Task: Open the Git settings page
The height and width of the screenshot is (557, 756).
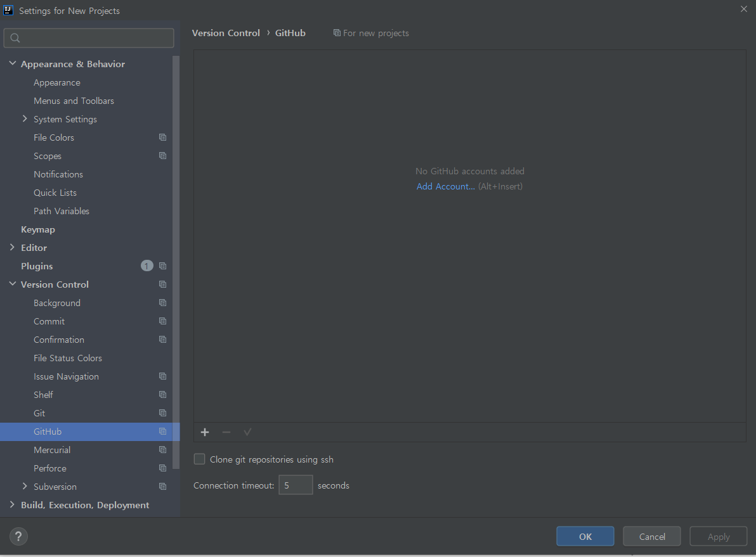Action: click(x=39, y=413)
